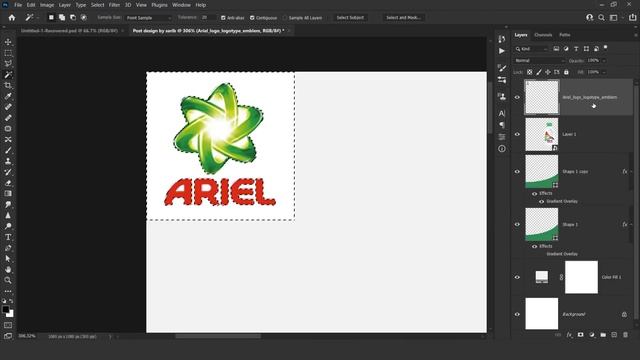The width and height of the screenshot is (640, 360).
Task: Click Color Fill 1 layer color thumbnail
Action: (542, 277)
